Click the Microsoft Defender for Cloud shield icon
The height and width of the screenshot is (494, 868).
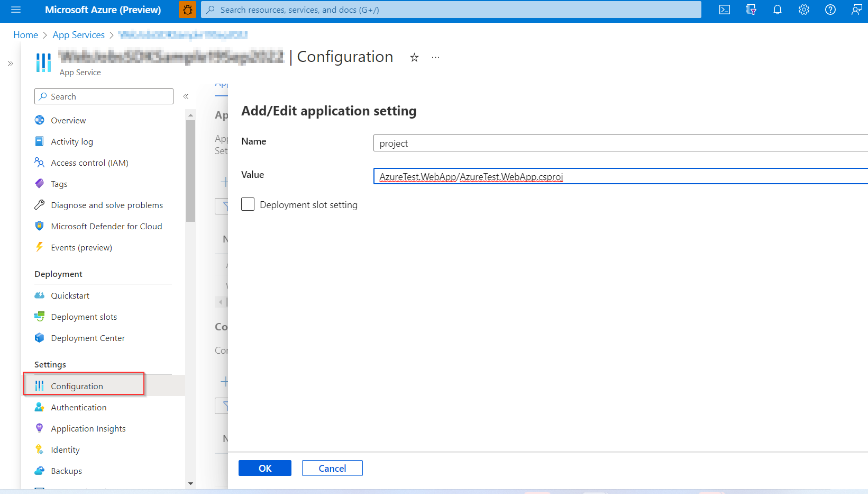tap(40, 226)
